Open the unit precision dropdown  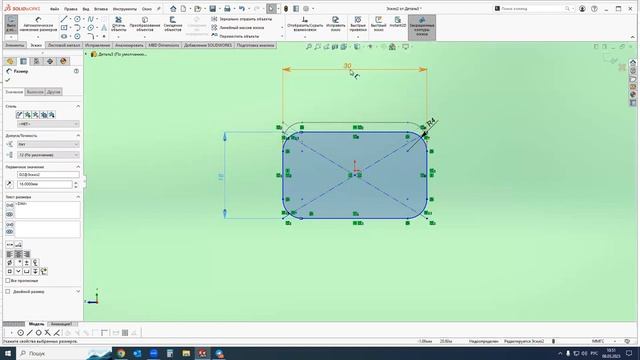[48, 155]
